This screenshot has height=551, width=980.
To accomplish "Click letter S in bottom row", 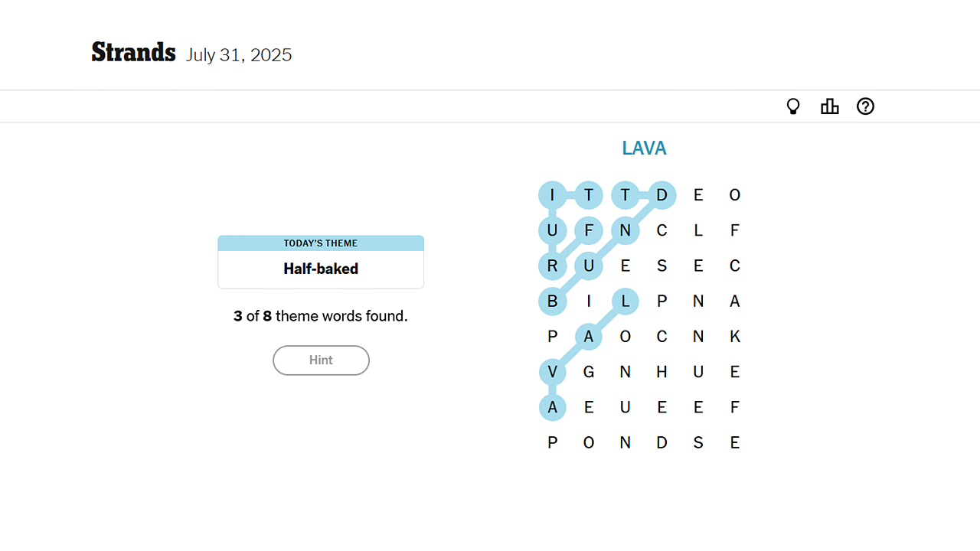I will coord(697,442).
